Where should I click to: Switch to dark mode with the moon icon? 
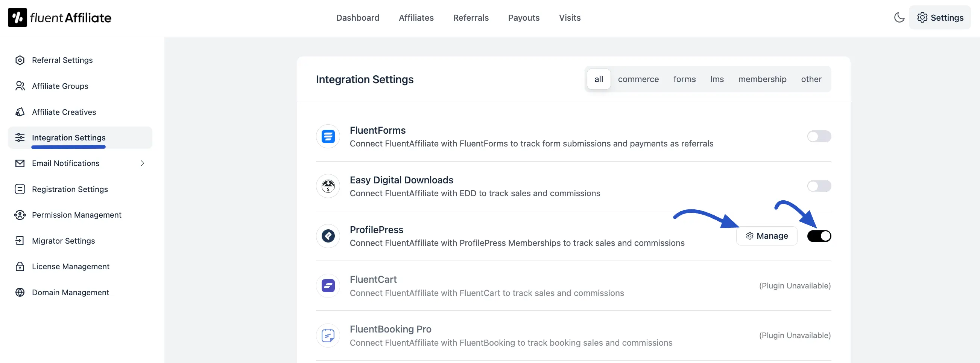pos(899,18)
